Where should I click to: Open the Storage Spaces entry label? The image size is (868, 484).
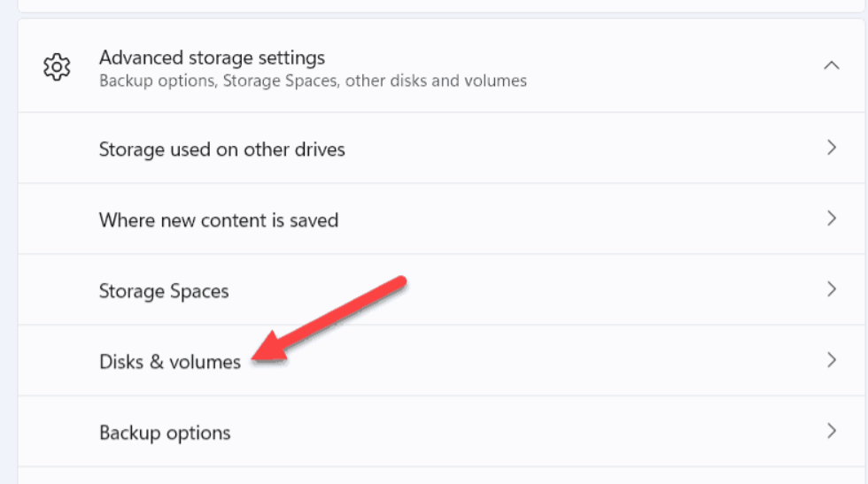click(x=164, y=291)
